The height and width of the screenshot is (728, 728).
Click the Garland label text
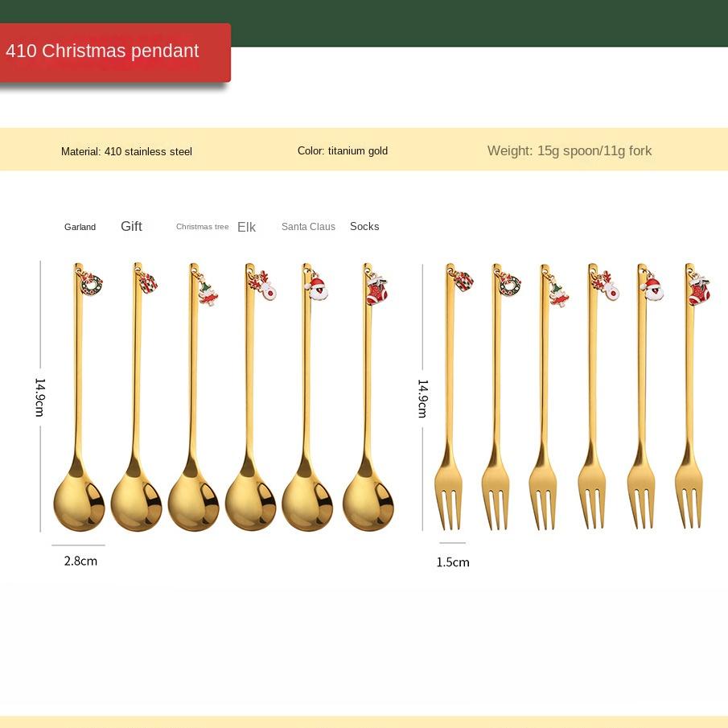click(80, 227)
